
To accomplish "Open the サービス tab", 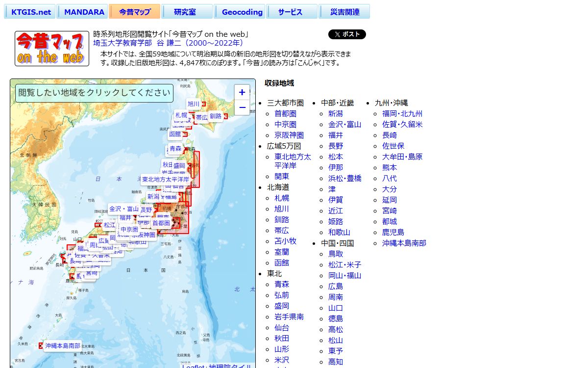I will (x=293, y=12).
